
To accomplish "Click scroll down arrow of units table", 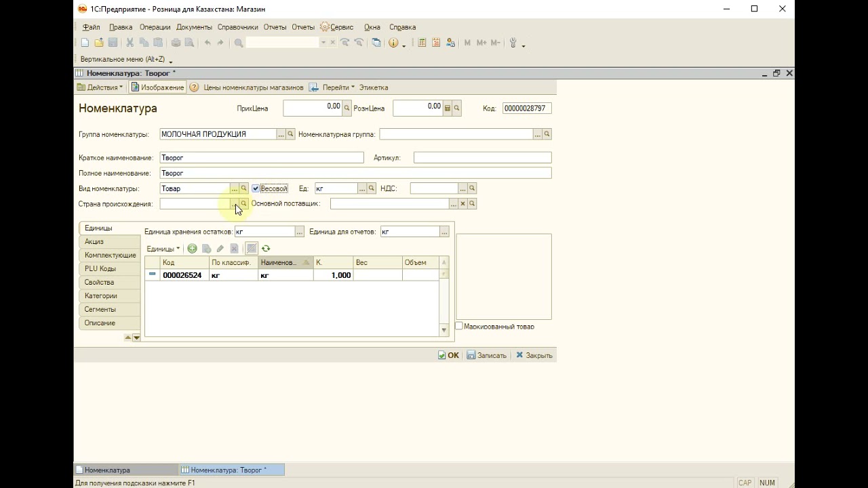I will 444,330.
